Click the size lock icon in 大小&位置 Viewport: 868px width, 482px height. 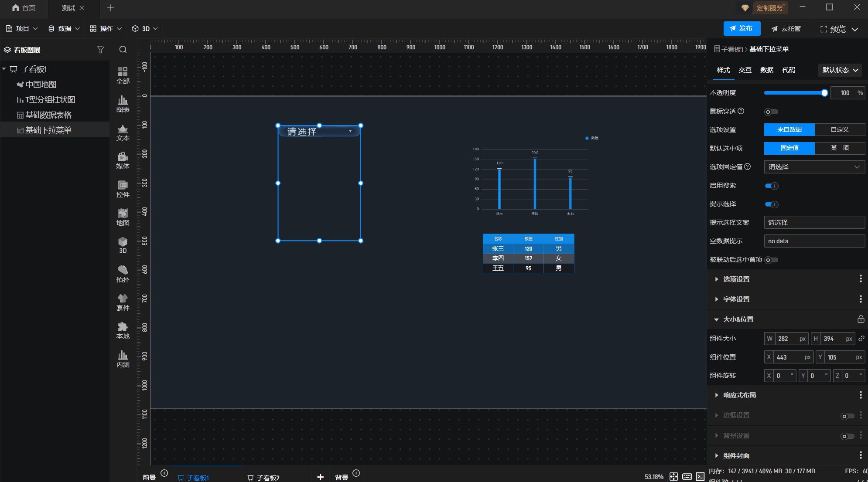tap(861, 319)
